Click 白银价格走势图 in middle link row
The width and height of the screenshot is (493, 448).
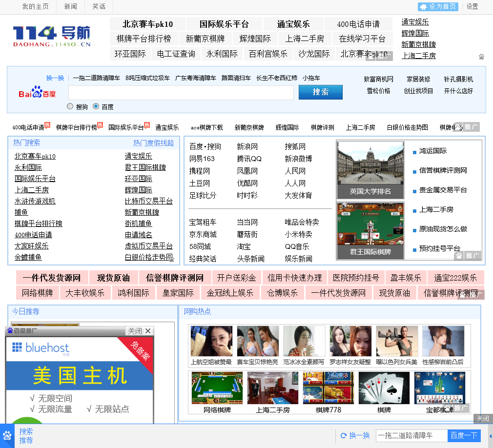(407, 127)
